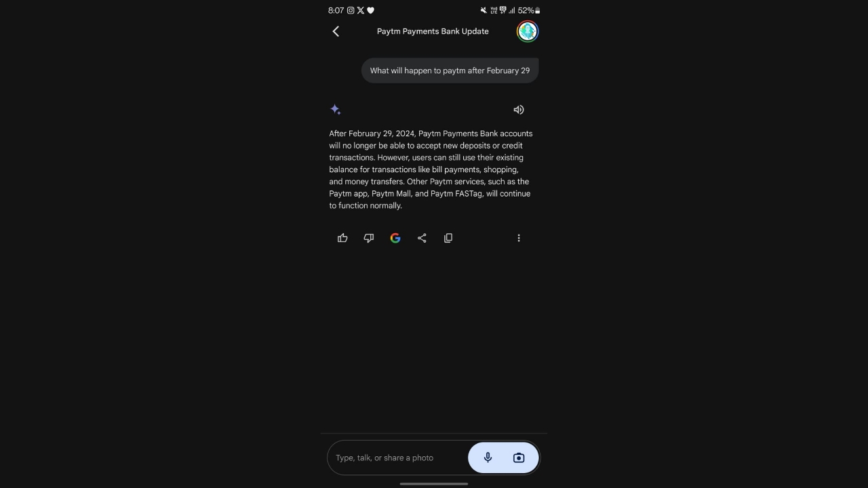Go back using the arrow icon
This screenshot has height=488, width=868.
coord(336,31)
